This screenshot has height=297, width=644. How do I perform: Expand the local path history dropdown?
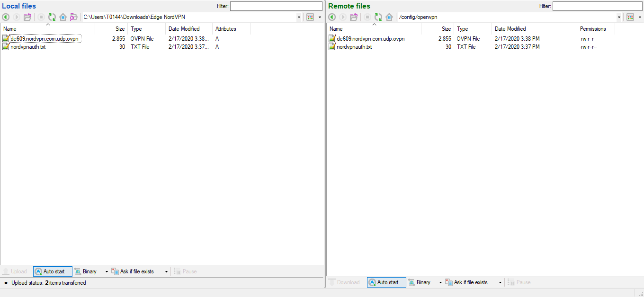point(299,17)
